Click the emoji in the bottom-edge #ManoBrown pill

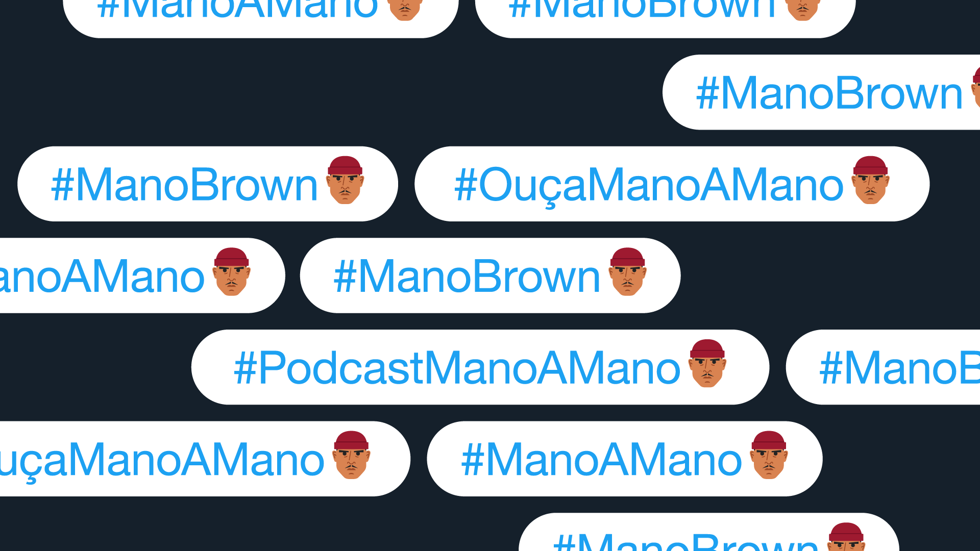[846, 537]
